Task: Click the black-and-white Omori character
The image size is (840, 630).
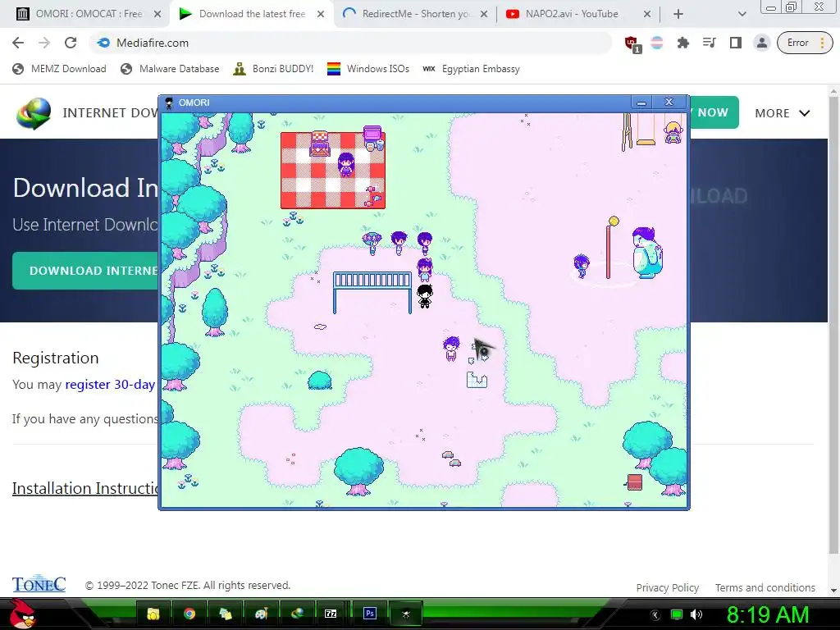Action: tap(425, 296)
